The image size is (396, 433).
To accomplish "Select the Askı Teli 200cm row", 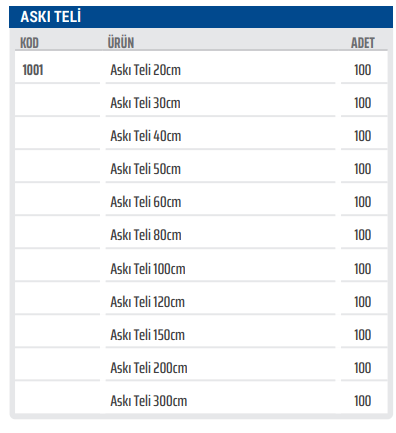I will click(x=201, y=365).
